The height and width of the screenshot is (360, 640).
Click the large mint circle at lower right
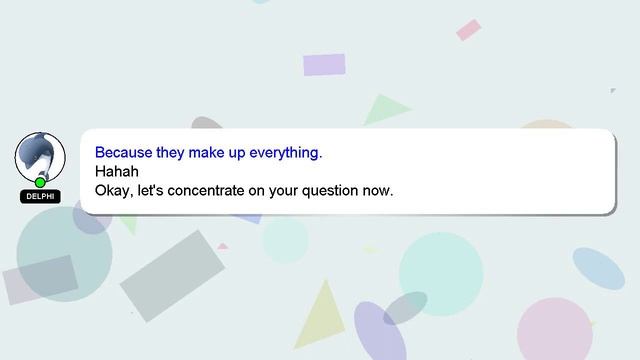[x=441, y=274]
